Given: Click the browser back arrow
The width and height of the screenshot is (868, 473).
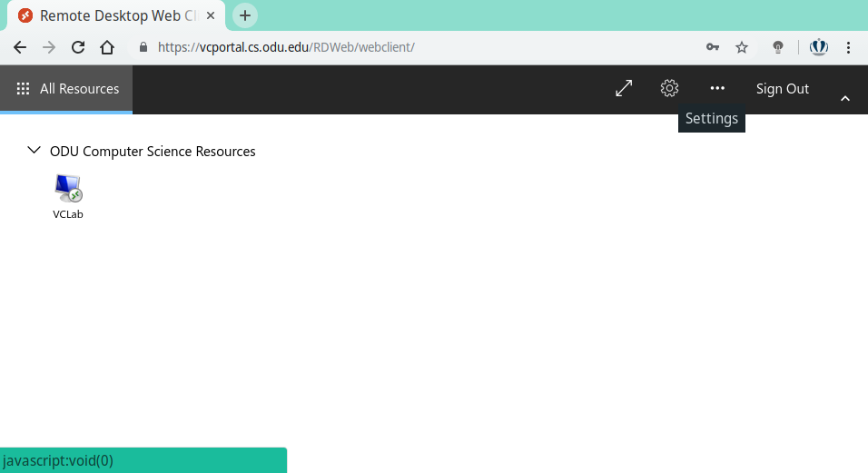Looking at the screenshot, I should [20, 47].
